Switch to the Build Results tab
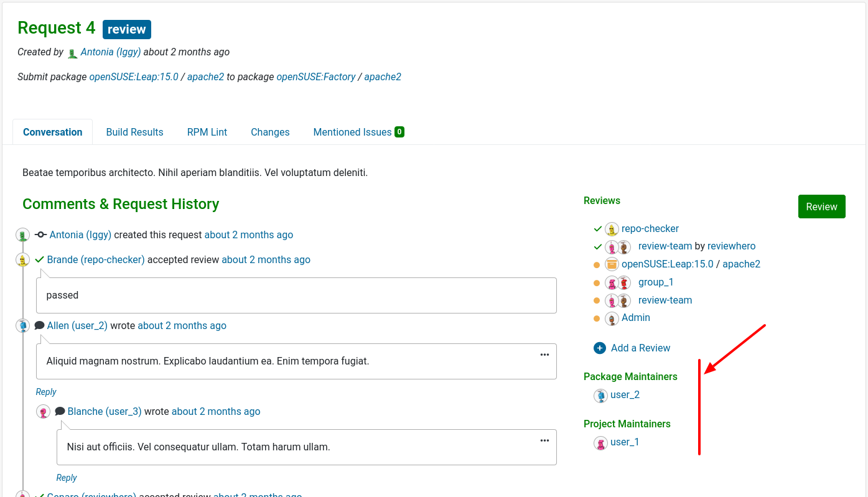Image resolution: width=868 pixels, height=497 pixels. coord(134,132)
